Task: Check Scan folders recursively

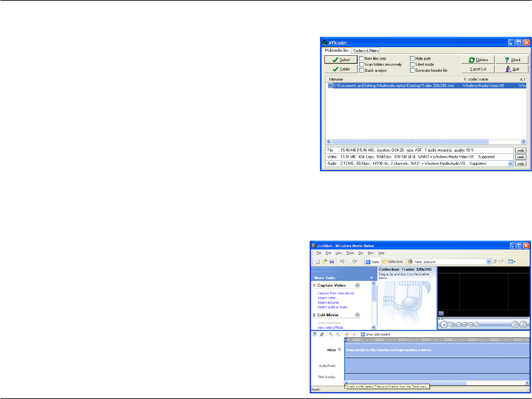Action: (x=361, y=65)
